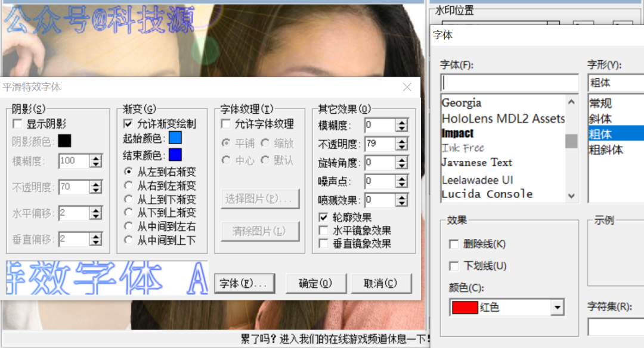Click the font list scrollbar down arrow

[571, 195]
